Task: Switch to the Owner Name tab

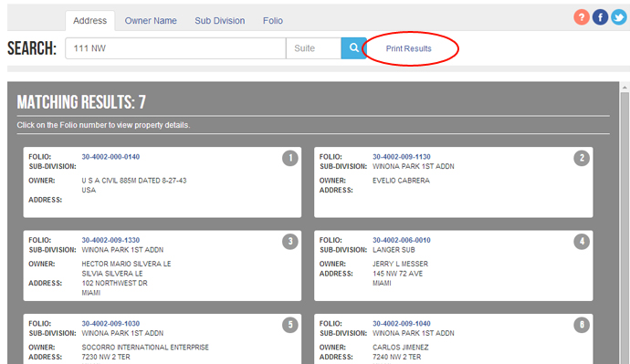Action: coord(151,21)
